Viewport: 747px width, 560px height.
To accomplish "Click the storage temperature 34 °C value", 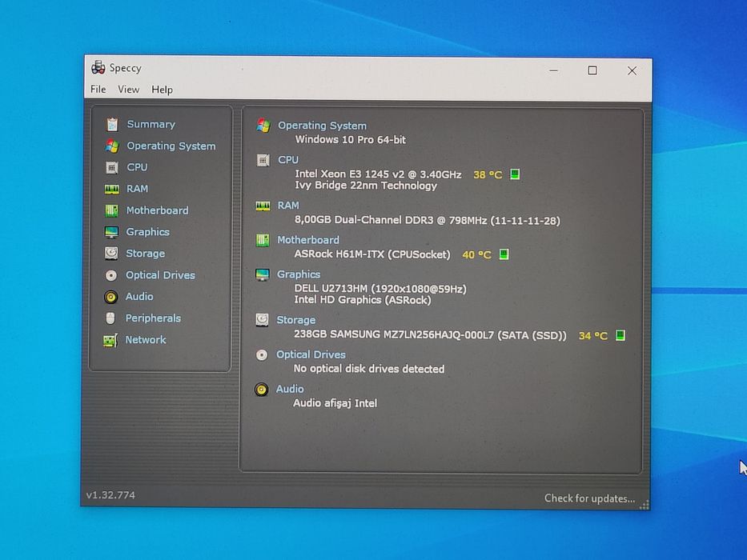I will [592, 336].
